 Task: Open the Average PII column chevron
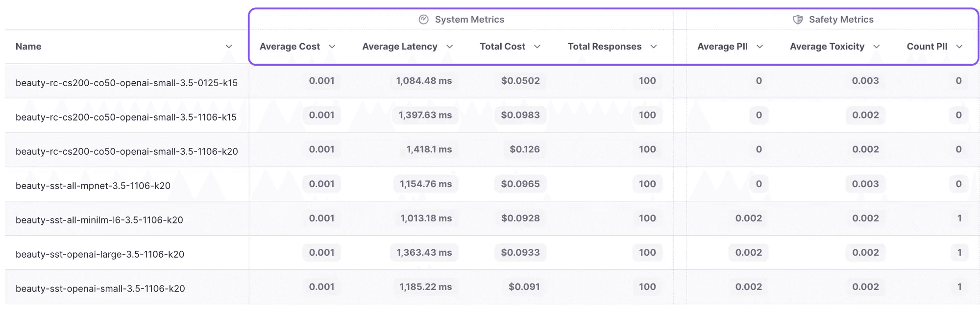click(760, 47)
